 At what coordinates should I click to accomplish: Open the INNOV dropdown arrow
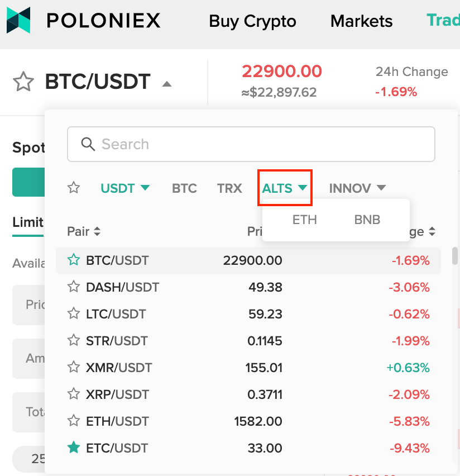pos(381,188)
